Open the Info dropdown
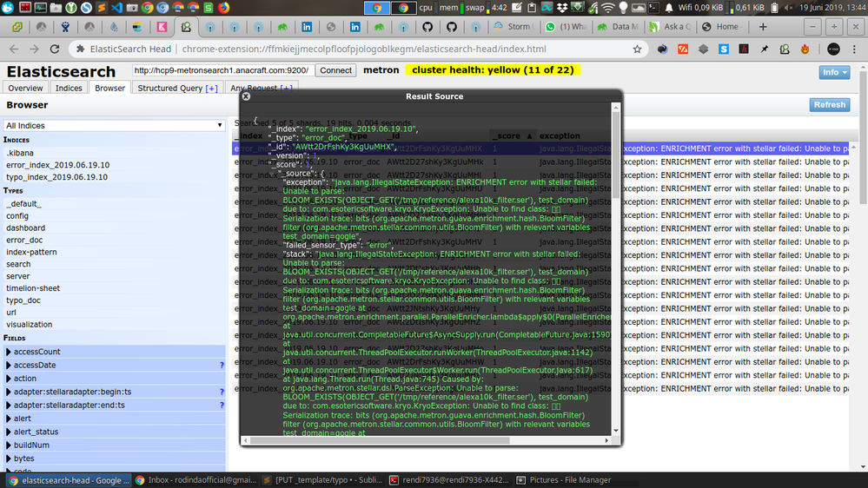This screenshot has height=488, width=868. pyautogui.click(x=834, y=72)
